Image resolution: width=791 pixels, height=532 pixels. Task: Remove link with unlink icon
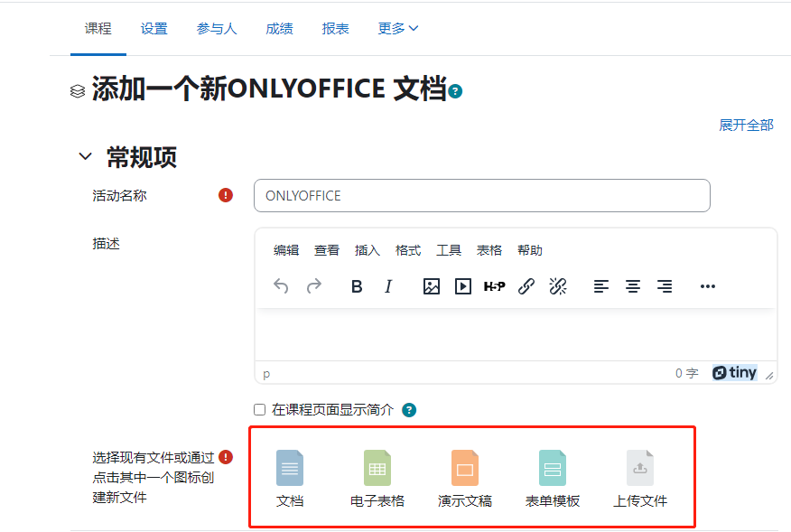coord(558,286)
